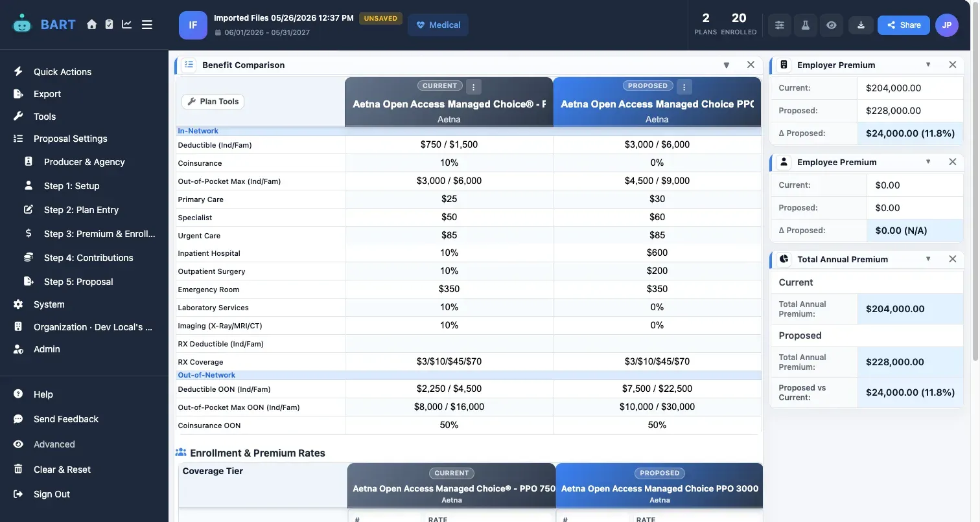Open the JP user avatar

coord(947,25)
